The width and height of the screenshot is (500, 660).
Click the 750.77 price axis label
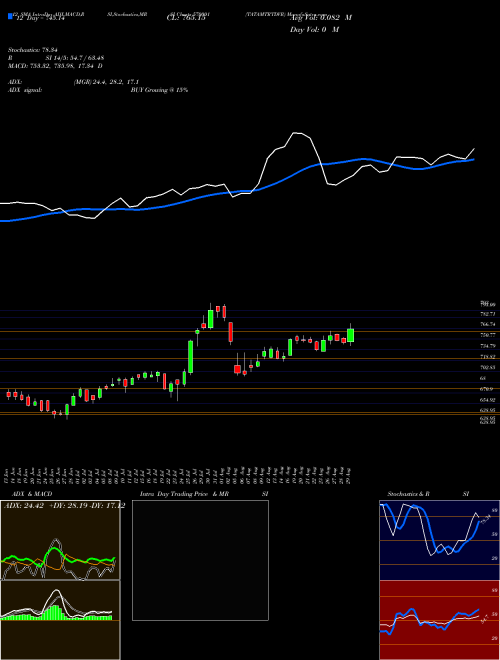pyautogui.click(x=488, y=335)
